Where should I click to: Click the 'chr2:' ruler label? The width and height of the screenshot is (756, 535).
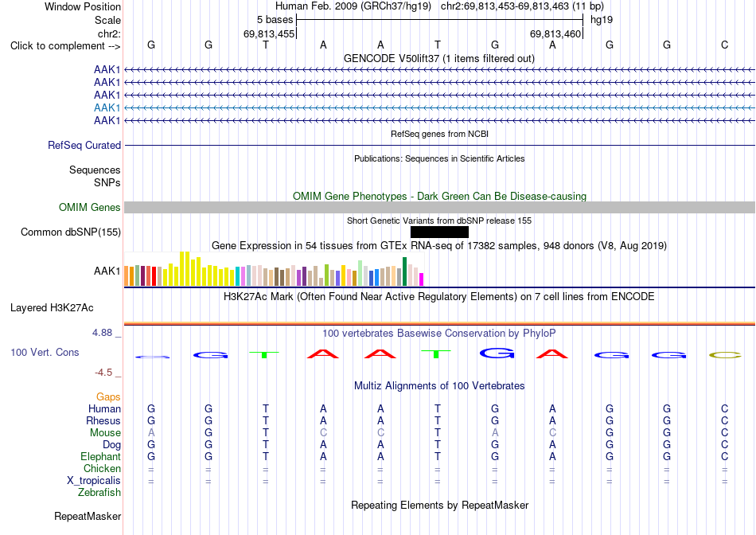pyautogui.click(x=110, y=33)
